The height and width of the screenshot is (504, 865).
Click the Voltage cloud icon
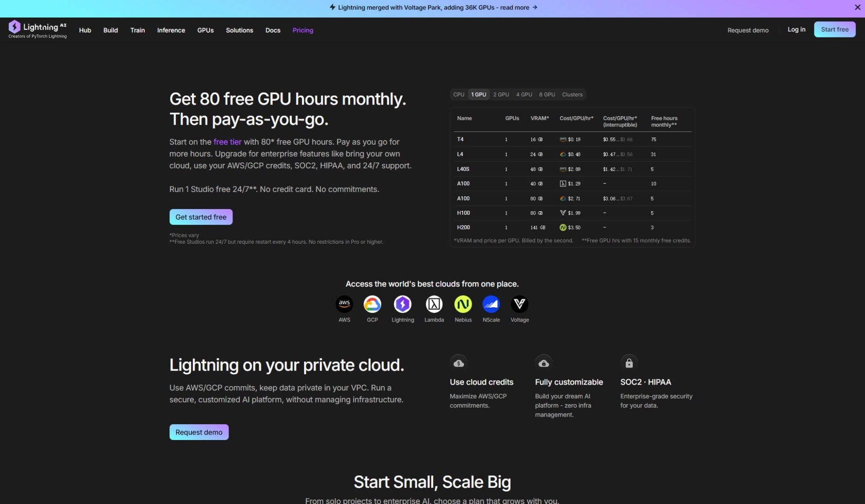pos(519,304)
